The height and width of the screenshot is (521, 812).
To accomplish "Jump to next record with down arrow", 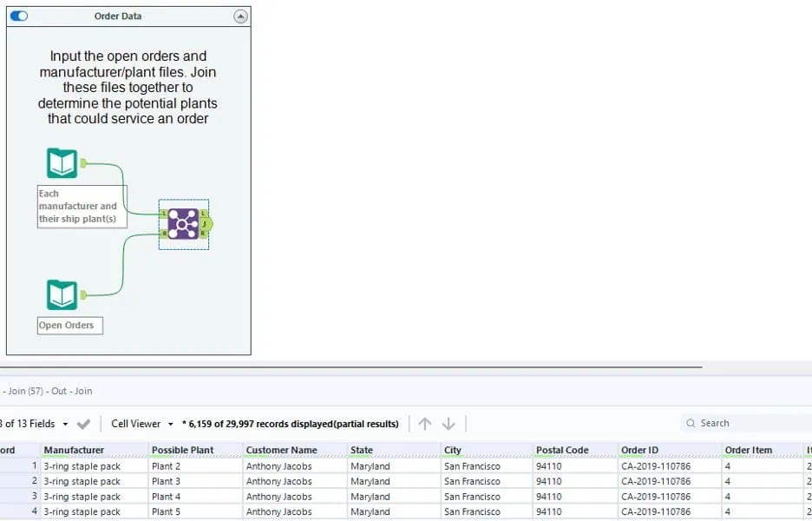I will 449,424.
